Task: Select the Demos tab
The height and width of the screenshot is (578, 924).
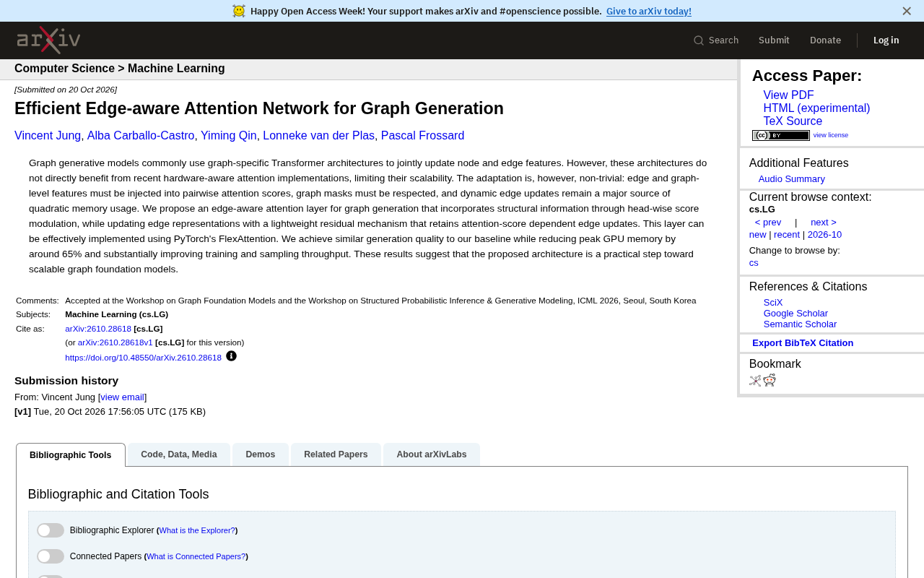Action: click(261, 454)
